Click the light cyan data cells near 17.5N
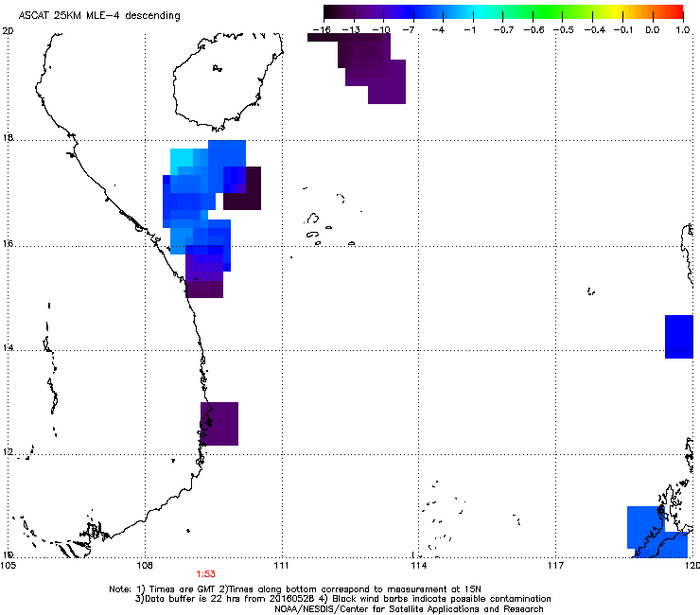 point(182,158)
